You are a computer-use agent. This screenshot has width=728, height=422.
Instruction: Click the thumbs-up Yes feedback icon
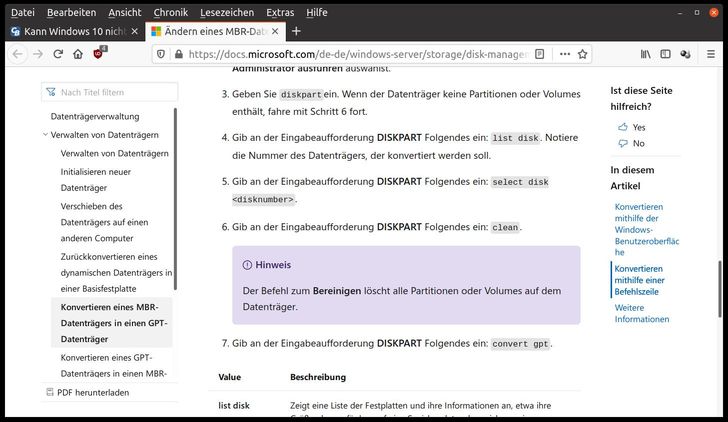click(x=623, y=127)
